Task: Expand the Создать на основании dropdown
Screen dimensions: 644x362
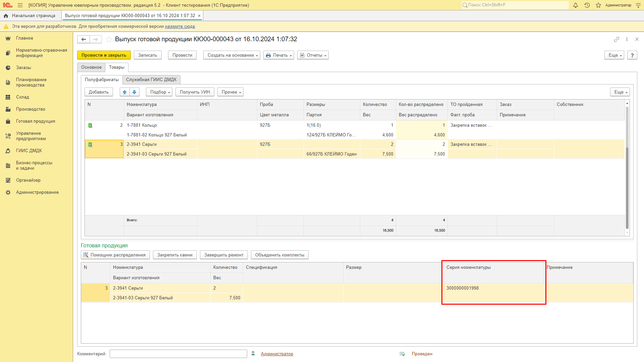Action: [232, 55]
